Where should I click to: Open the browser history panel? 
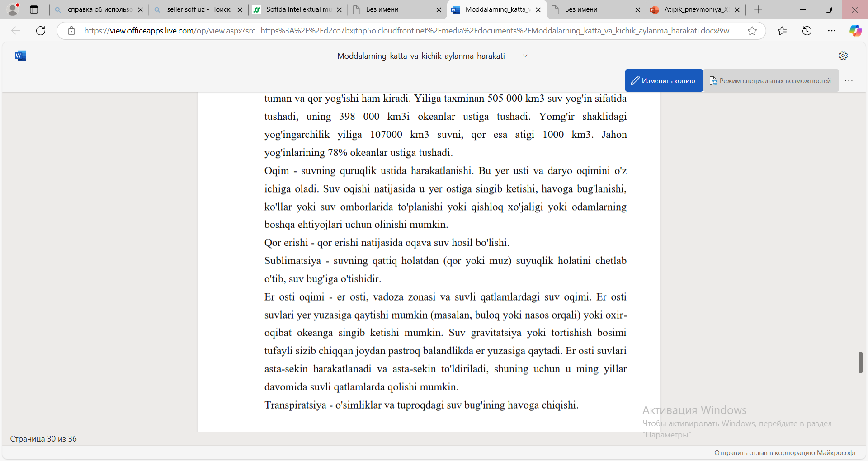(807, 31)
